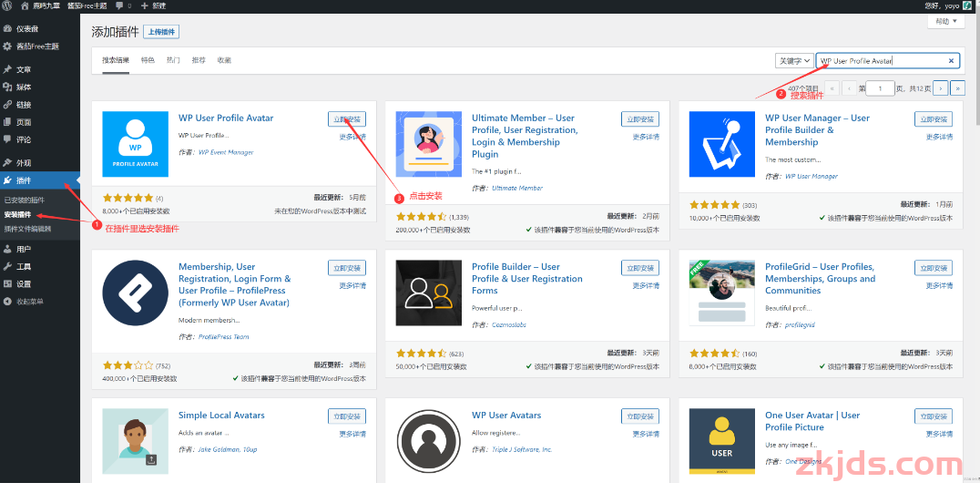
Task: Install Simple Local Avatars with 立即安装
Action: click(x=347, y=416)
